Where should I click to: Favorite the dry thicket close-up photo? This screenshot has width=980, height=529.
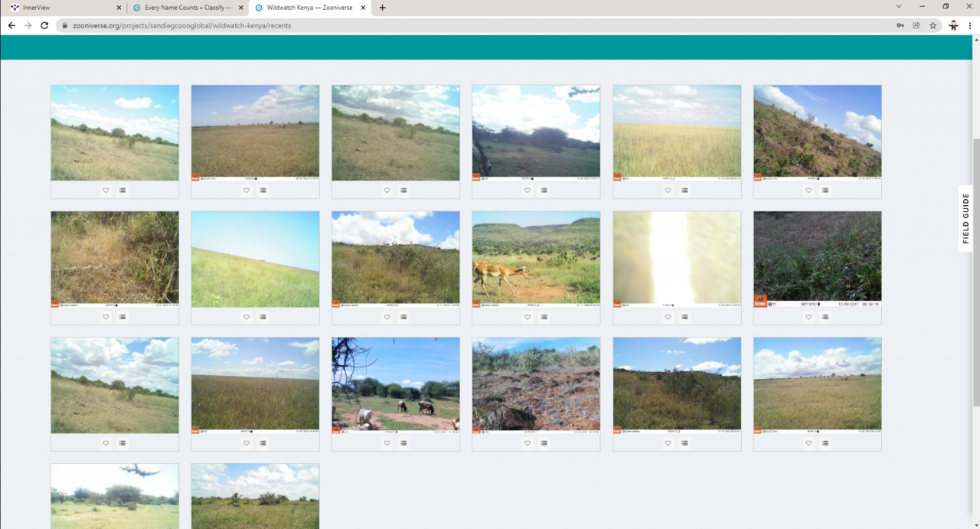click(106, 317)
